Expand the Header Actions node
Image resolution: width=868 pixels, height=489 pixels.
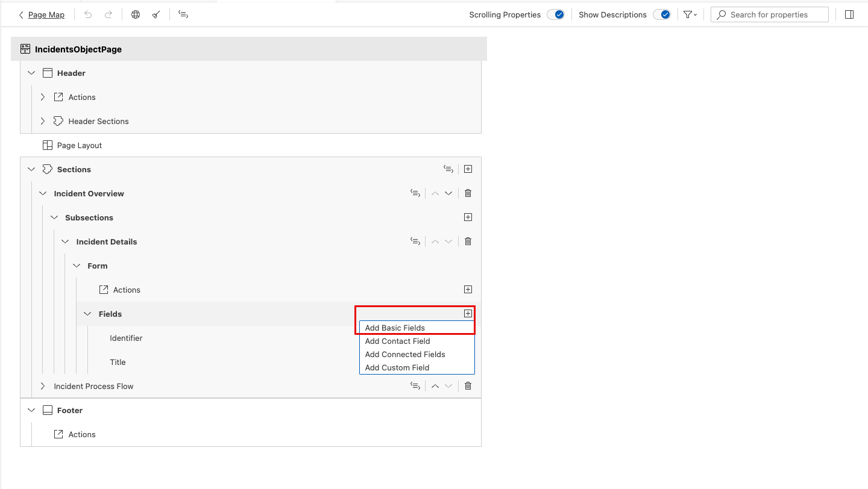pos(43,97)
